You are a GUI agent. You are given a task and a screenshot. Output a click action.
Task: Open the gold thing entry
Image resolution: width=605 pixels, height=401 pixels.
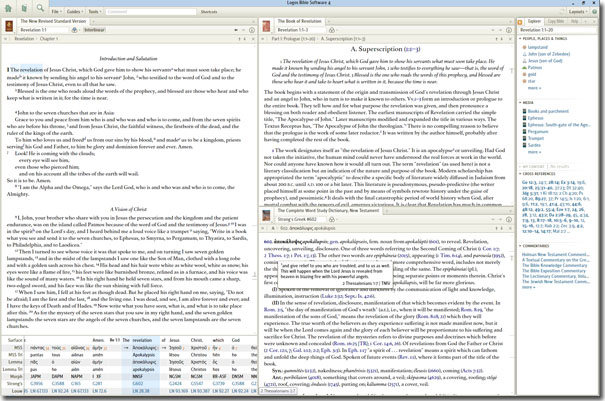[x=532, y=74]
